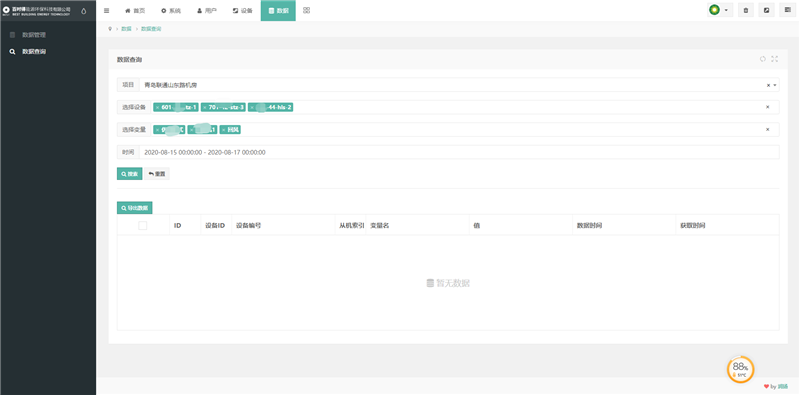Image resolution: width=800 pixels, height=395 pixels.
Task: Click the 数据 breadcrumb link
Action: pos(126,29)
